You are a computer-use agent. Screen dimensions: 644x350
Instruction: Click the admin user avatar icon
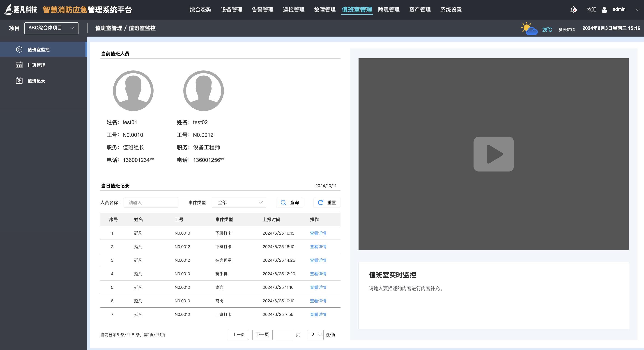tap(604, 9)
